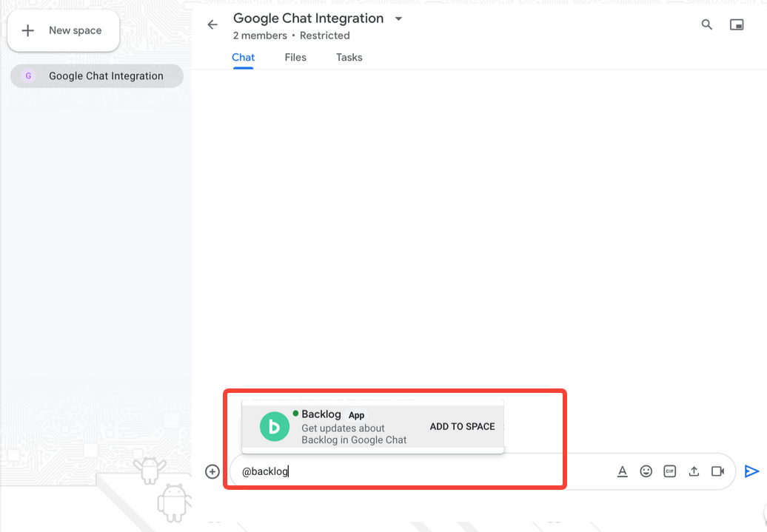Switch to the Tasks tab

(349, 57)
